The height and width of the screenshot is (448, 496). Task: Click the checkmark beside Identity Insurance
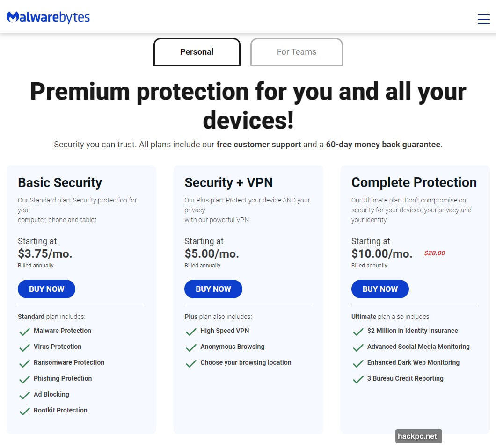pyautogui.click(x=358, y=331)
